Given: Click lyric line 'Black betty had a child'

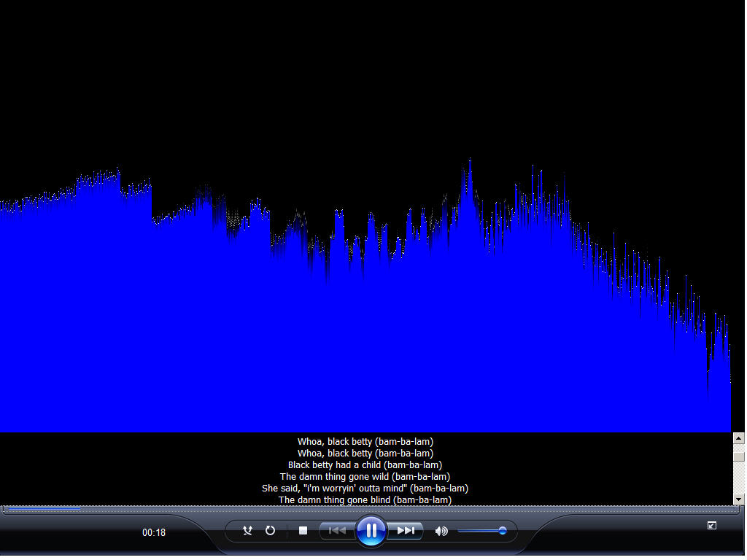Looking at the screenshot, I should tap(365, 464).
